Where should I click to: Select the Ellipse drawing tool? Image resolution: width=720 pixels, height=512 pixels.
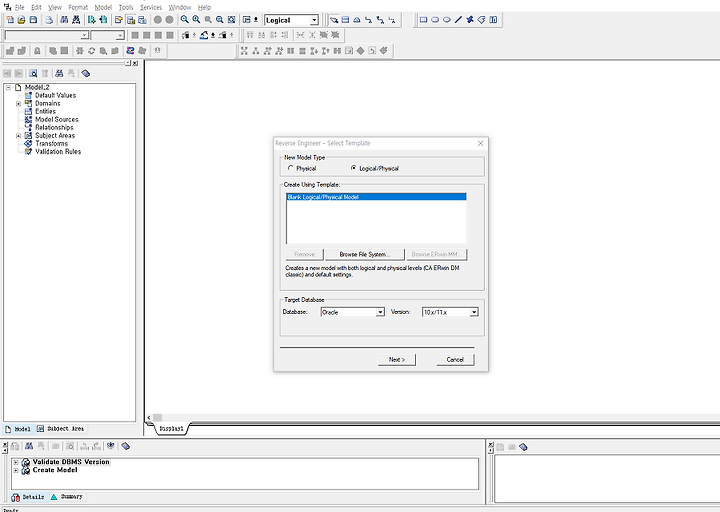pos(446,20)
